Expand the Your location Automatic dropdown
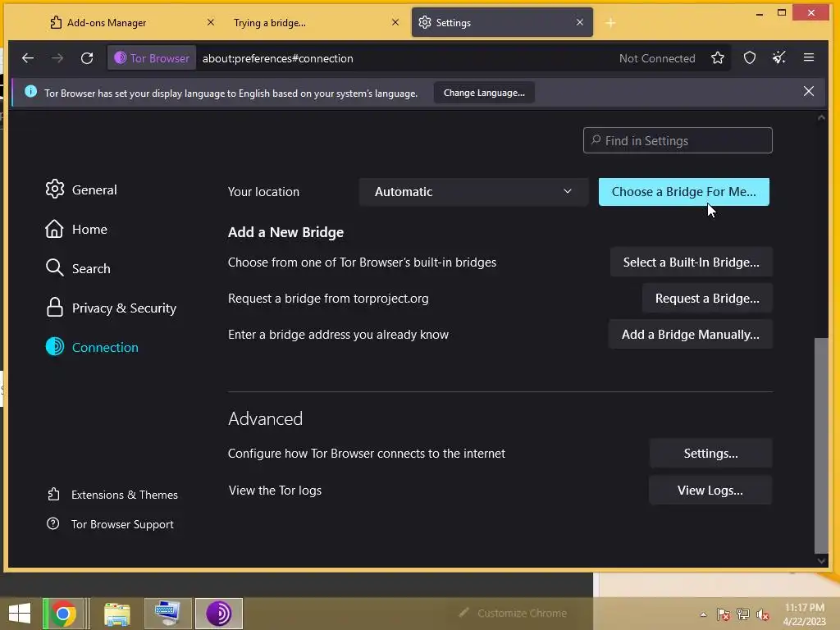 [473, 192]
